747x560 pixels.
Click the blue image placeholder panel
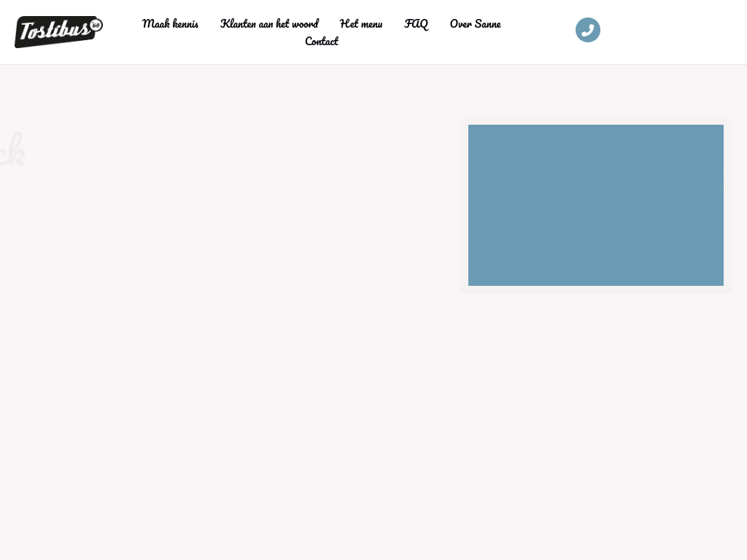click(x=595, y=205)
